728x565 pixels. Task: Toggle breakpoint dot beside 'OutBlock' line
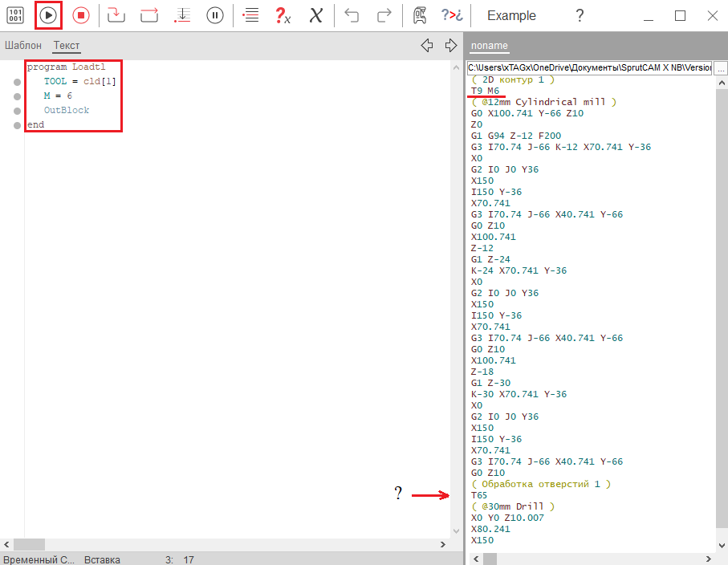click(17, 111)
